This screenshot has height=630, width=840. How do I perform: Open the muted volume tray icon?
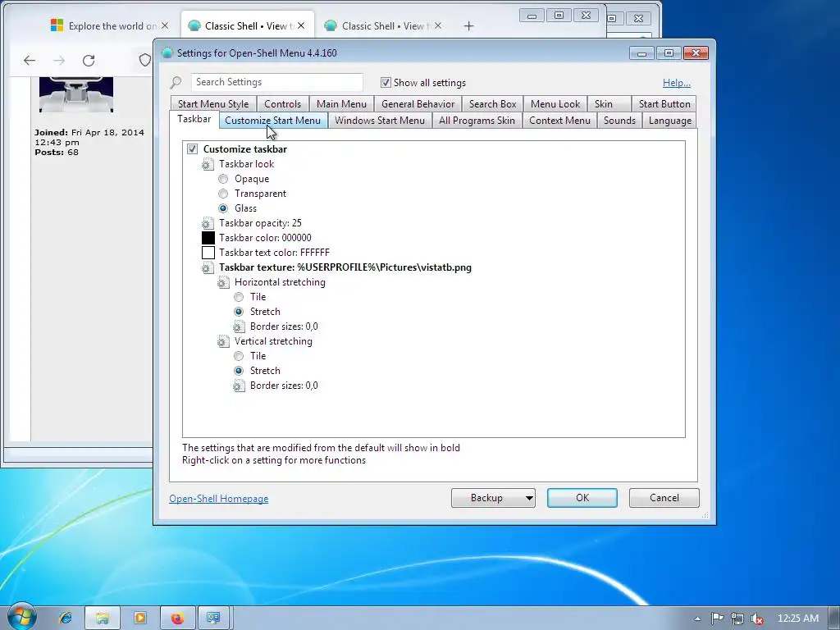point(757,619)
